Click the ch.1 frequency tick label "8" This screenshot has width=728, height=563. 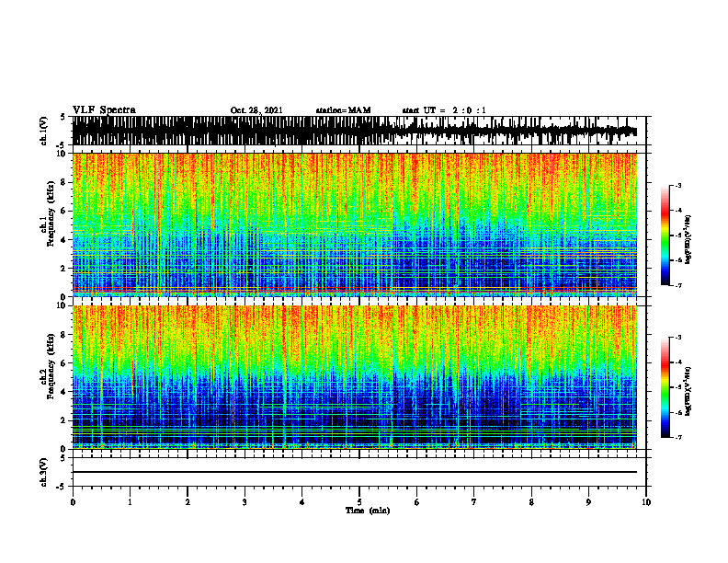[x=65, y=182]
